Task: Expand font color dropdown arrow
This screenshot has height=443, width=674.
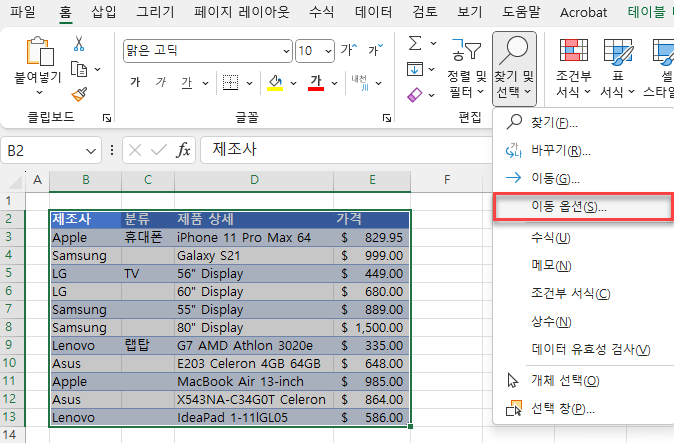Action: pos(334,83)
